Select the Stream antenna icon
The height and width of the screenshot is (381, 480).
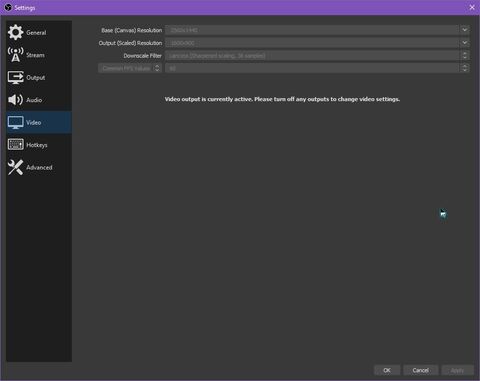[15, 55]
